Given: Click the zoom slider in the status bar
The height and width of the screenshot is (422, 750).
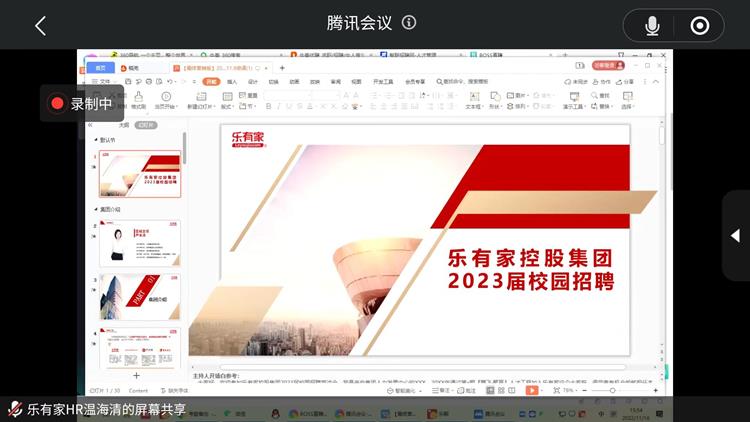Looking at the screenshot, I should [612, 390].
